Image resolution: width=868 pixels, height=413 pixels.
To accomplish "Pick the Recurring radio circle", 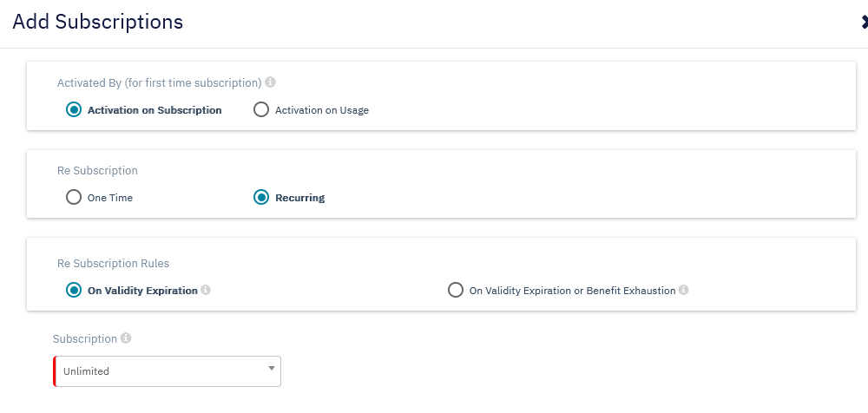I will pos(261,198).
